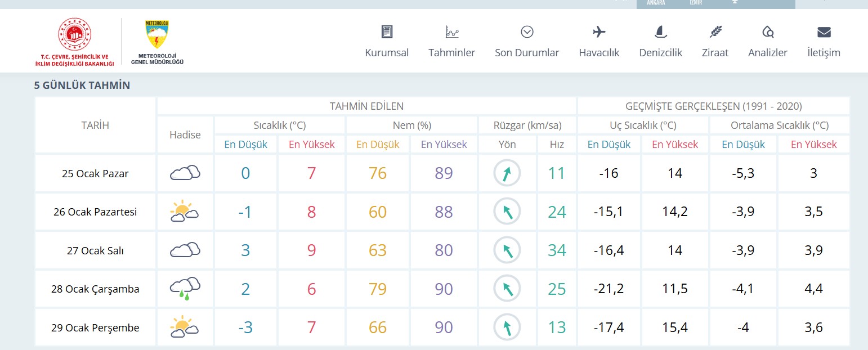Click the wind direction arrow for 25 Ocak Pazar
This screenshot has width=868, height=350.
(507, 173)
